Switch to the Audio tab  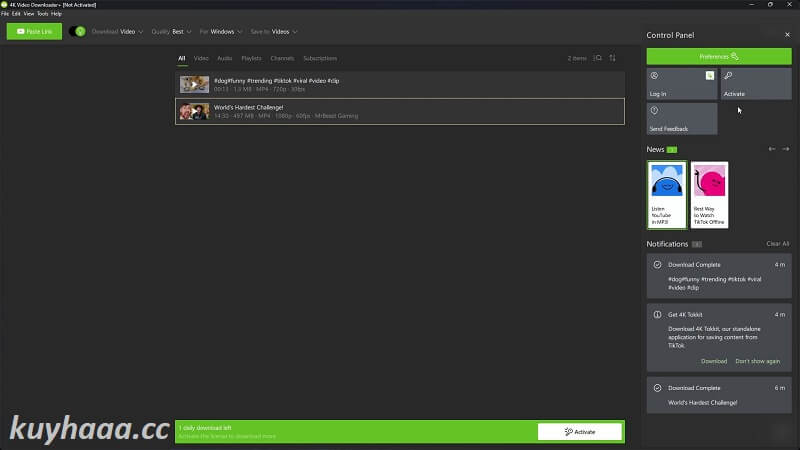pyautogui.click(x=224, y=58)
